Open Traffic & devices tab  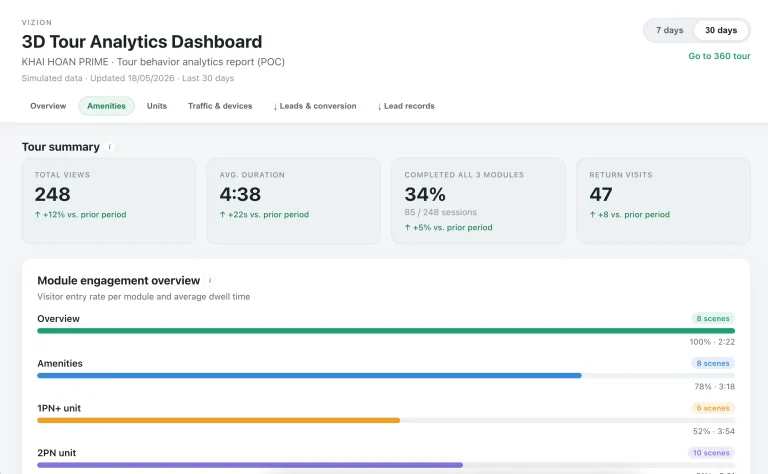click(x=220, y=106)
